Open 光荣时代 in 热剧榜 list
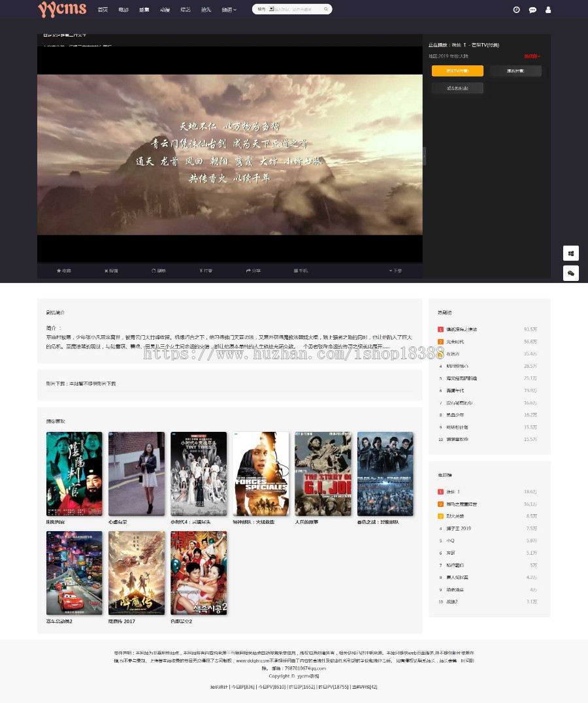 455,342
